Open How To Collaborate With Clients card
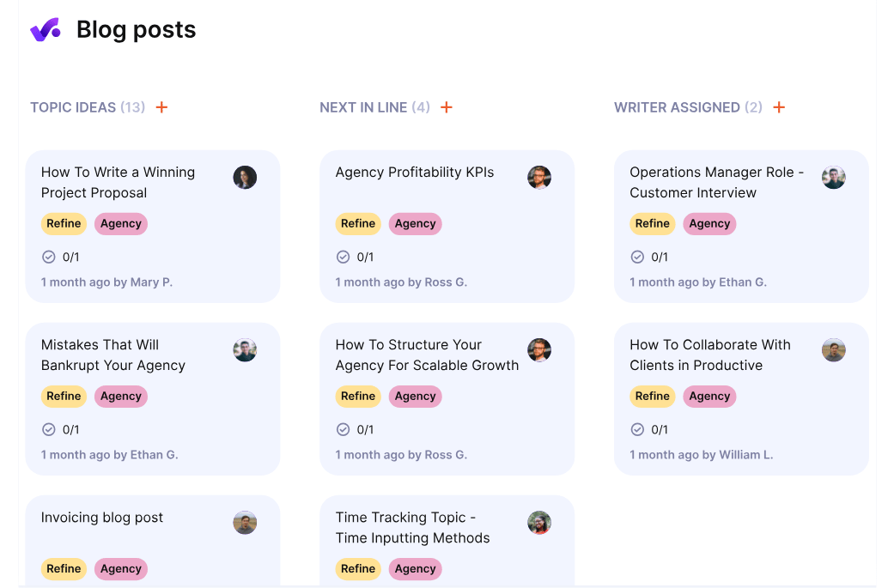This screenshot has width=894, height=588. click(709, 355)
